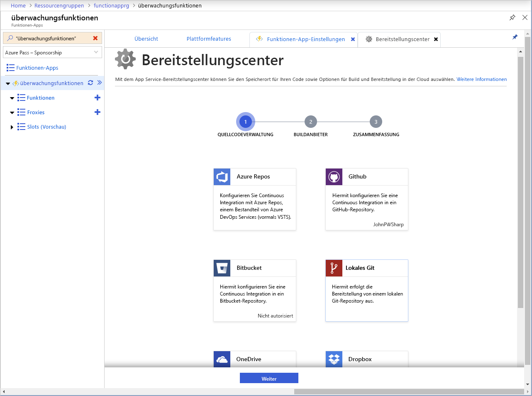Click the Froxies list icon

21,112
